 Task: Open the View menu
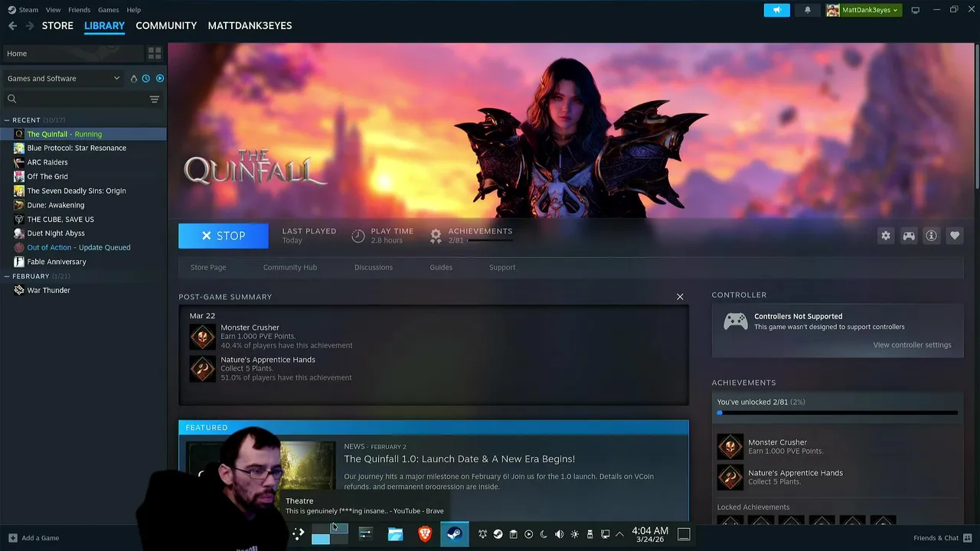pos(53,10)
